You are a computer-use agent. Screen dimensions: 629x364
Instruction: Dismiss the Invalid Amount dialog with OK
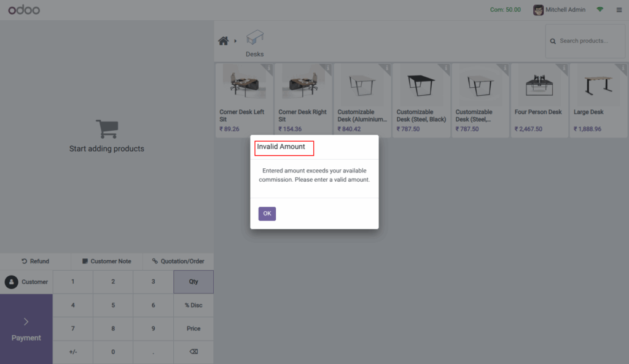pyautogui.click(x=267, y=213)
